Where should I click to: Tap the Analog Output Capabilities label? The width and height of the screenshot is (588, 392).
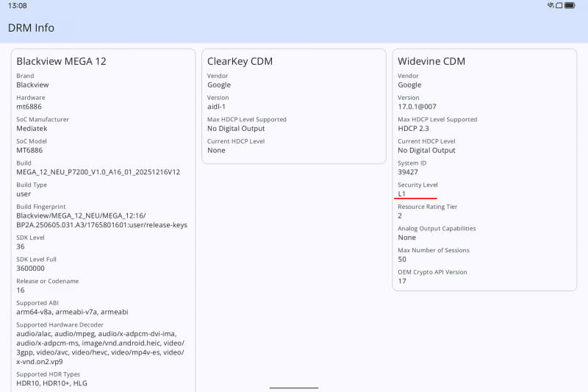pos(437,229)
